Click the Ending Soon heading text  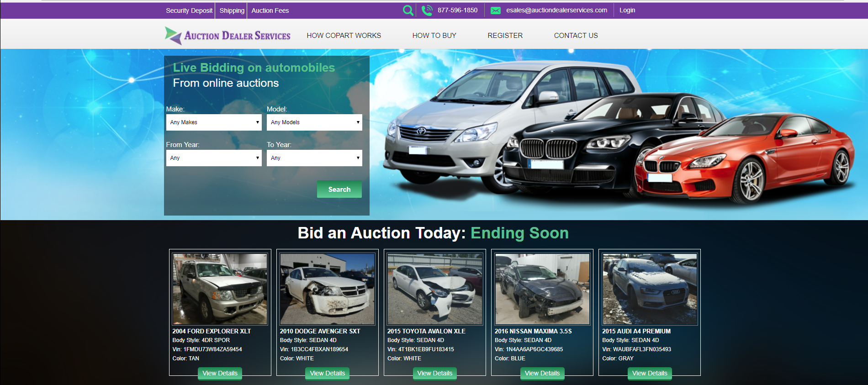519,233
